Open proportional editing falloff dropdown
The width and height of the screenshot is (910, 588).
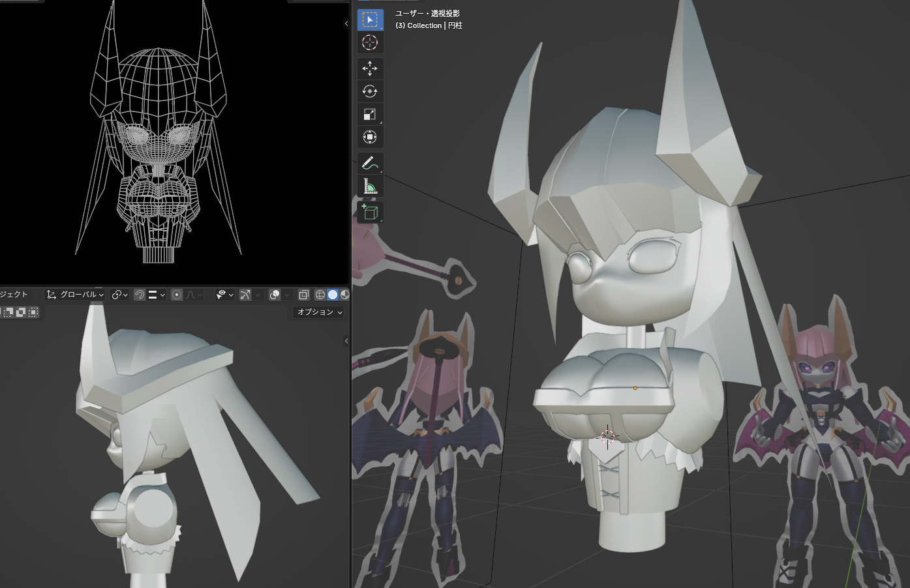pyautogui.click(x=194, y=295)
